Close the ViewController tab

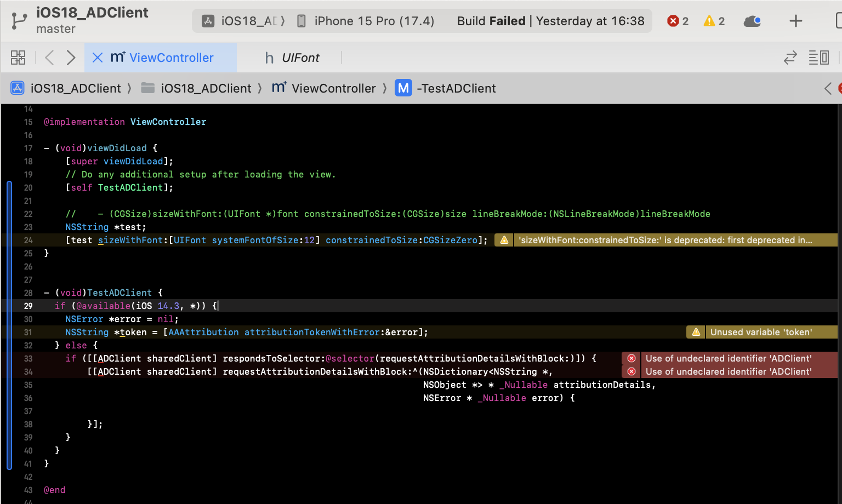(x=98, y=58)
